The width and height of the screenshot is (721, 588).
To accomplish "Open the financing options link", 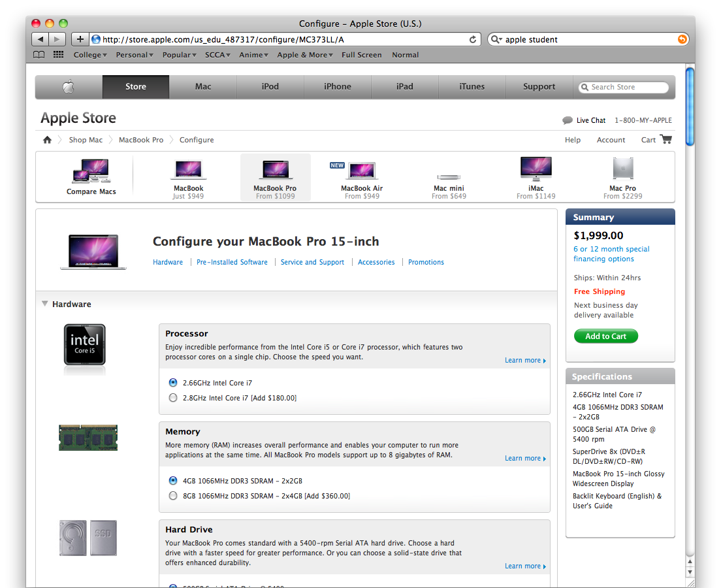I will point(611,254).
